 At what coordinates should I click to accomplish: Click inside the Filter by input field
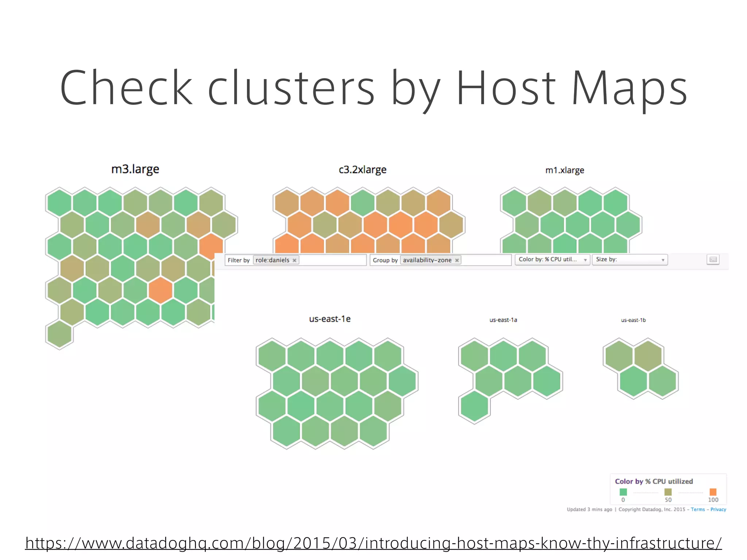[331, 260]
